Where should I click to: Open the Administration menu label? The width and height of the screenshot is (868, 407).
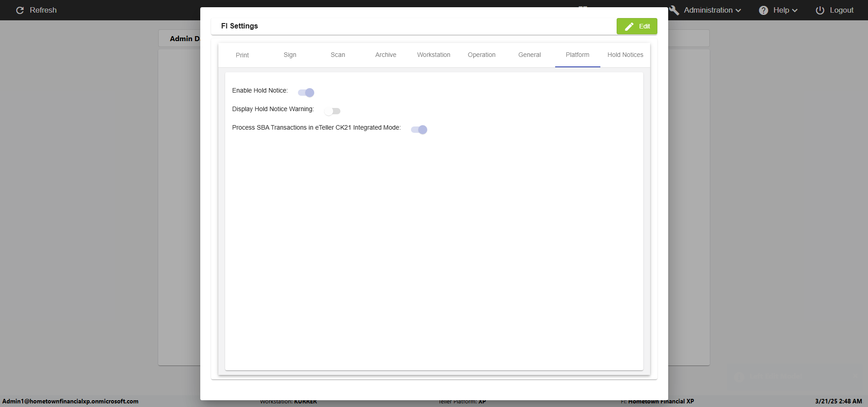coord(708,10)
